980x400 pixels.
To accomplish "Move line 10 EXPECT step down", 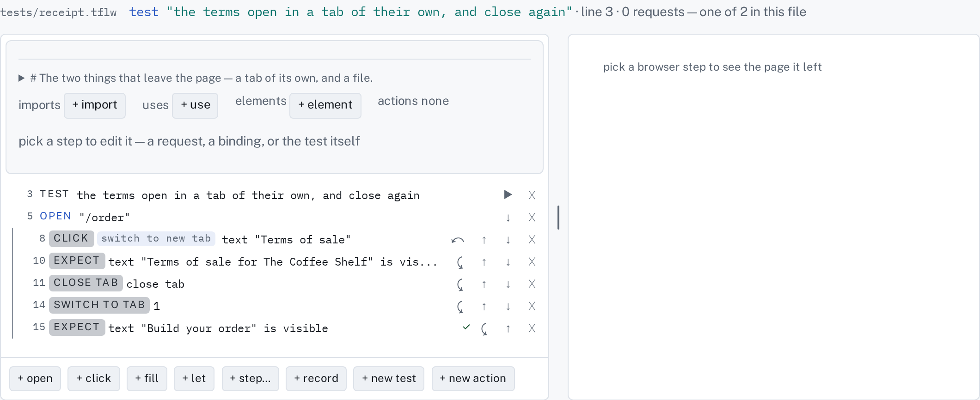I will pyautogui.click(x=508, y=262).
